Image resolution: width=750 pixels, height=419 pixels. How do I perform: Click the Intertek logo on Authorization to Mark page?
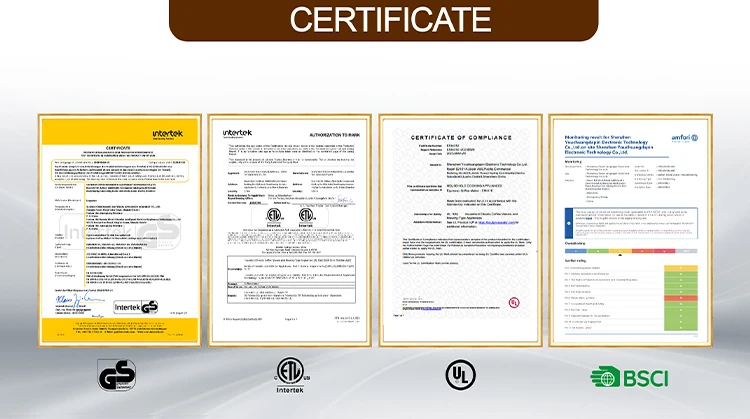click(x=237, y=133)
